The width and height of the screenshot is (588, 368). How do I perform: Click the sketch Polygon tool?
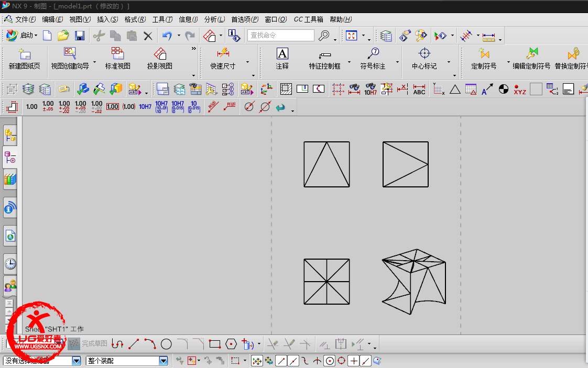point(231,343)
